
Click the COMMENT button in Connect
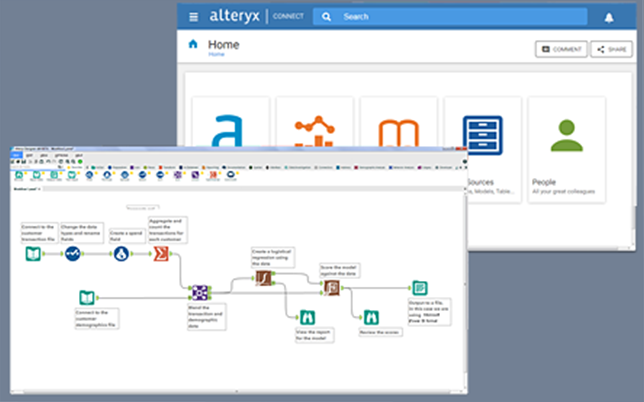click(561, 49)
